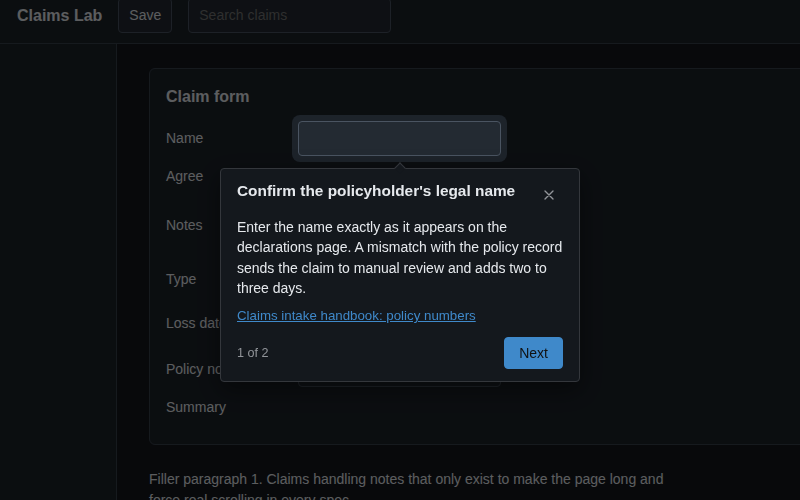Click the Summary label

(x=196, y=407)
